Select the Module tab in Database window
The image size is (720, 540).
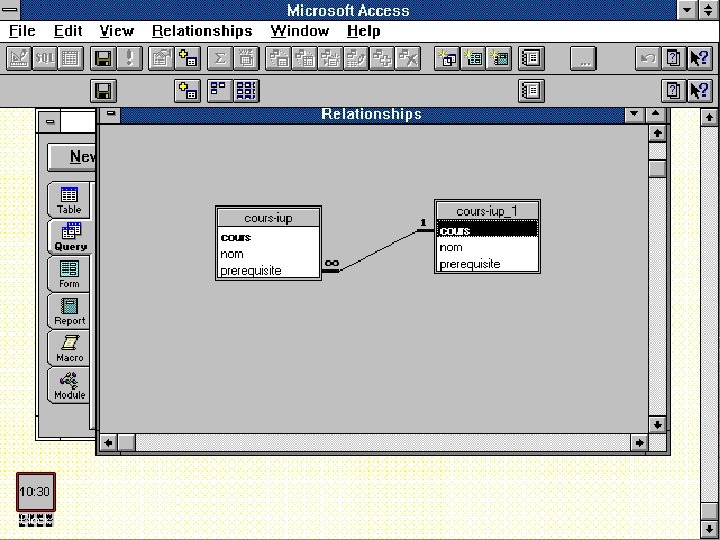(69, 385)
